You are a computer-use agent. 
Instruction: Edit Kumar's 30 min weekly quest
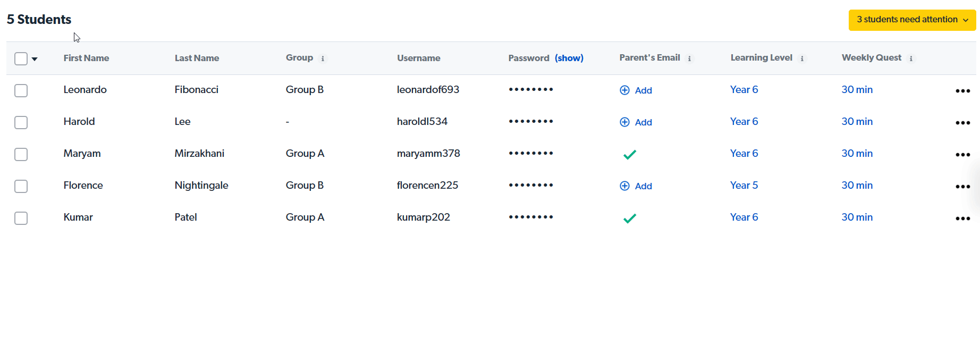pos(857,217)
